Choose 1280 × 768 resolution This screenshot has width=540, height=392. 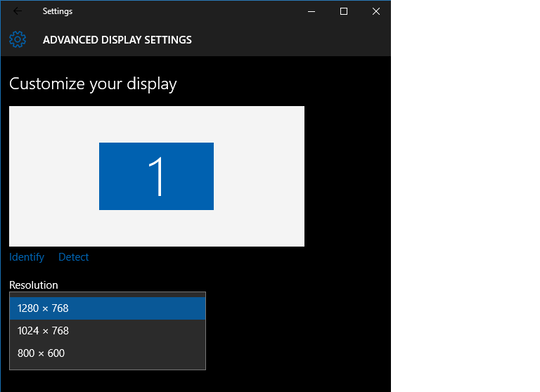click(107, 308)
